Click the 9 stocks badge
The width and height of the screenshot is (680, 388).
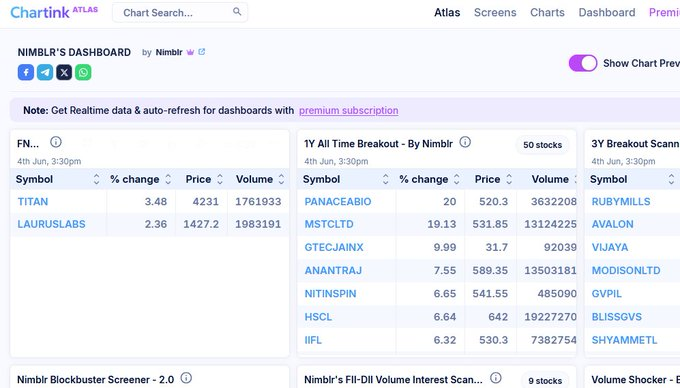[x=545, y=381]
